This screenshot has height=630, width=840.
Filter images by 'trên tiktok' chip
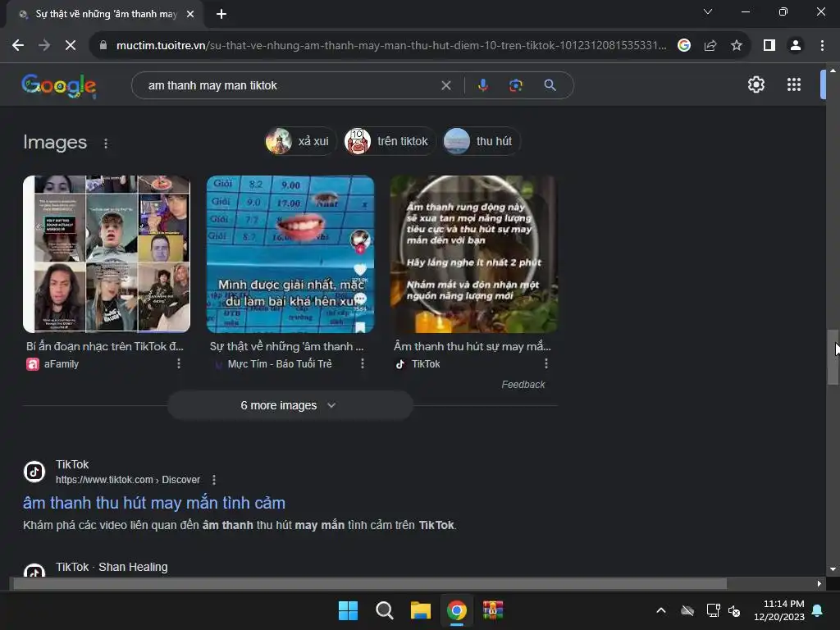click(x=389, y=141)
